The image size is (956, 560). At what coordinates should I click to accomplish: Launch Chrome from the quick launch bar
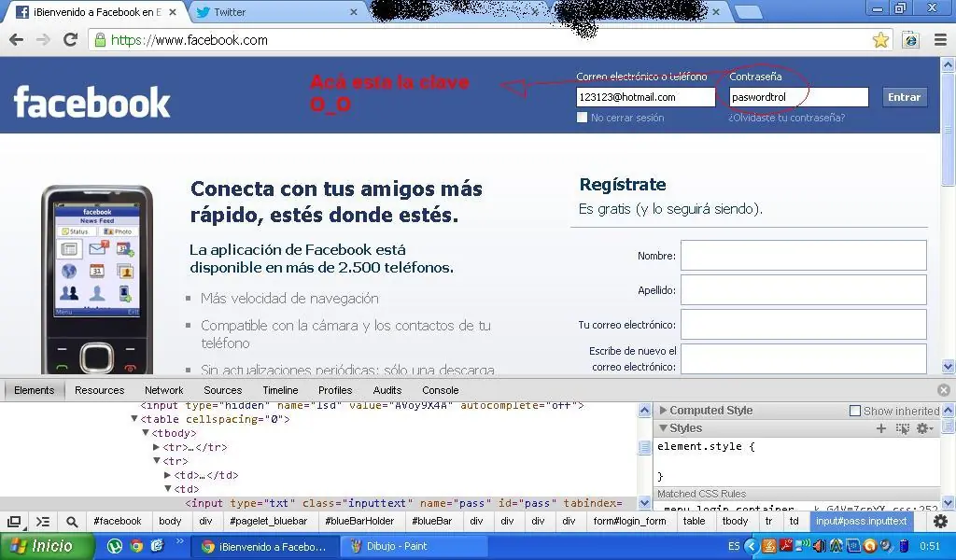point(136,546)
